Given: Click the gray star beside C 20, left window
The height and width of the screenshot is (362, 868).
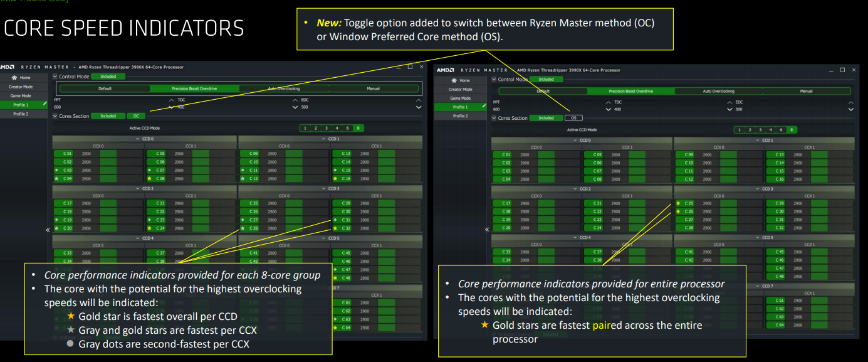Looking at the screenshot, I should (x=56, y=228).
